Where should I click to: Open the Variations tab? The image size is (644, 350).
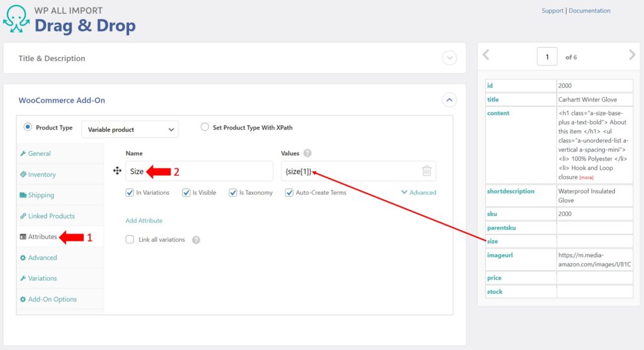tap(43, 278)
